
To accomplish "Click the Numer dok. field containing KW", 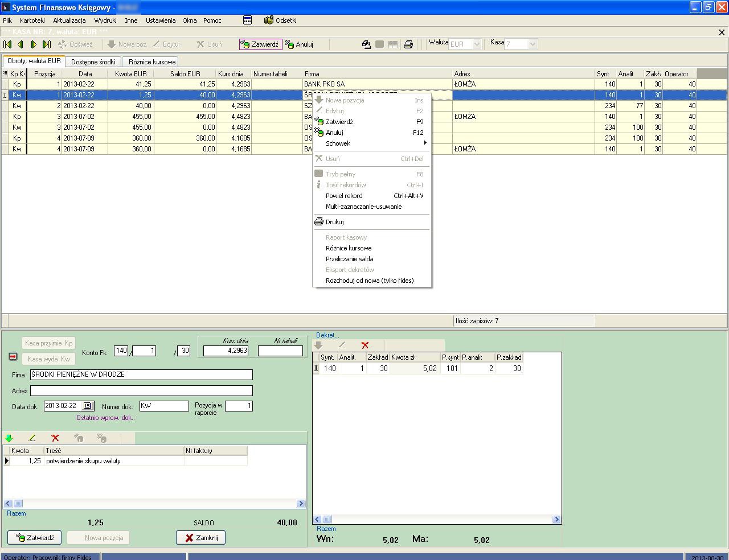I will [x=163, y=406].
